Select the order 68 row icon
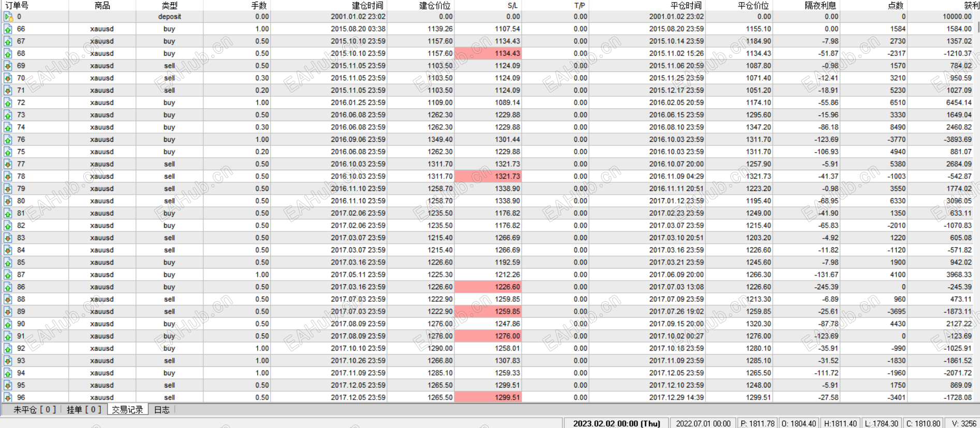 [8, 54]
